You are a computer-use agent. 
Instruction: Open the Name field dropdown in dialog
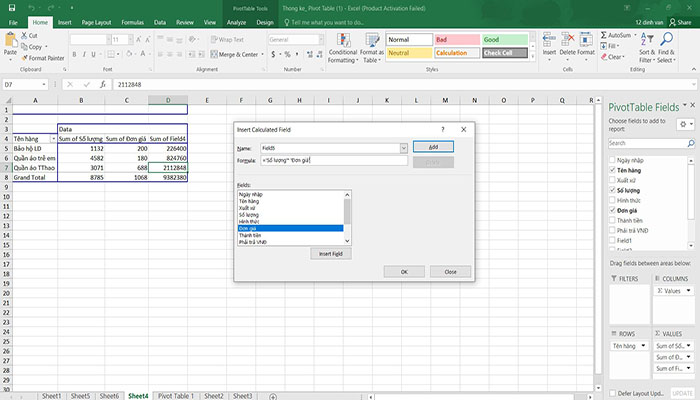pos(404,148)
